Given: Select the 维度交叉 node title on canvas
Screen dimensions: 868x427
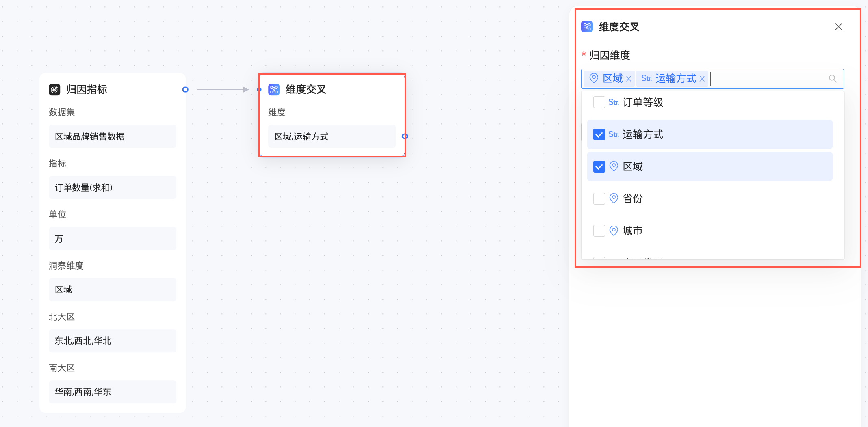Looking at the screenshot, I should [306, 89].
